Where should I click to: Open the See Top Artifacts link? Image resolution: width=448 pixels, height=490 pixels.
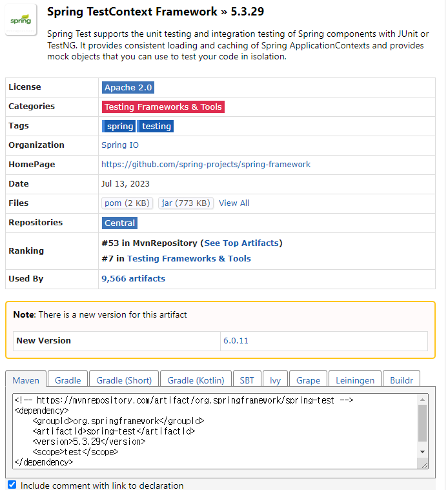coord(241,243)
